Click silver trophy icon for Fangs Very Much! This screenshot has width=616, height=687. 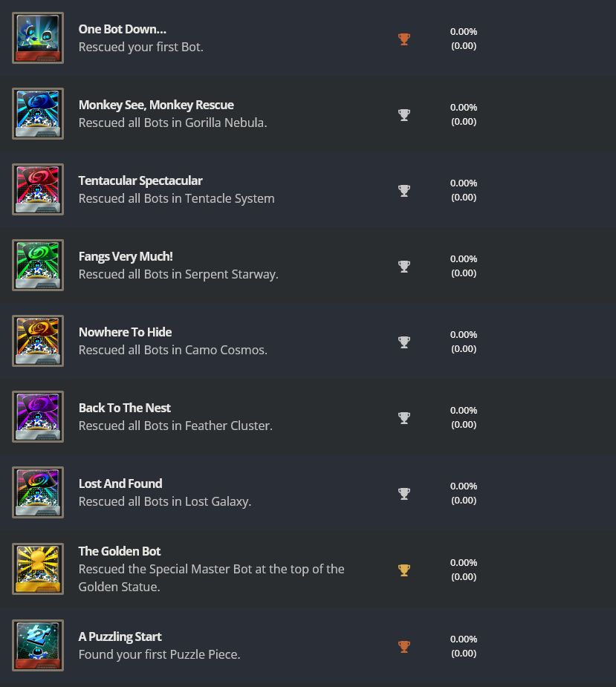pyautogui.click(x=404, y=267)
